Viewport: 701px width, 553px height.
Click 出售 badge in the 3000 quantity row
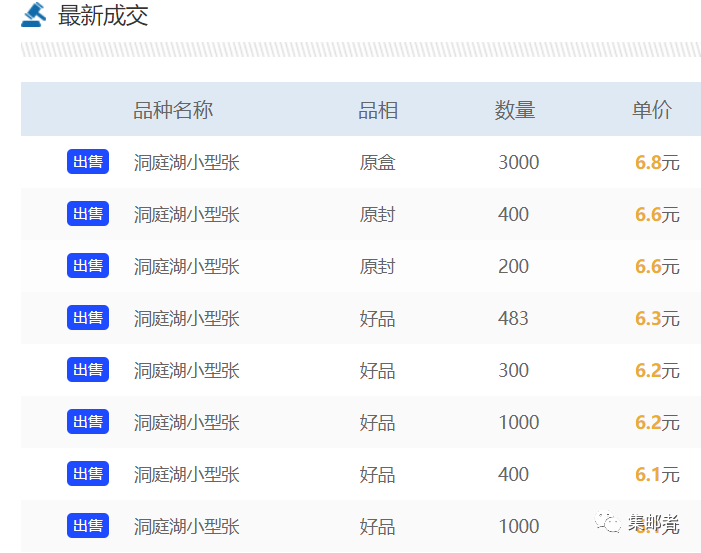click(88, 161)
